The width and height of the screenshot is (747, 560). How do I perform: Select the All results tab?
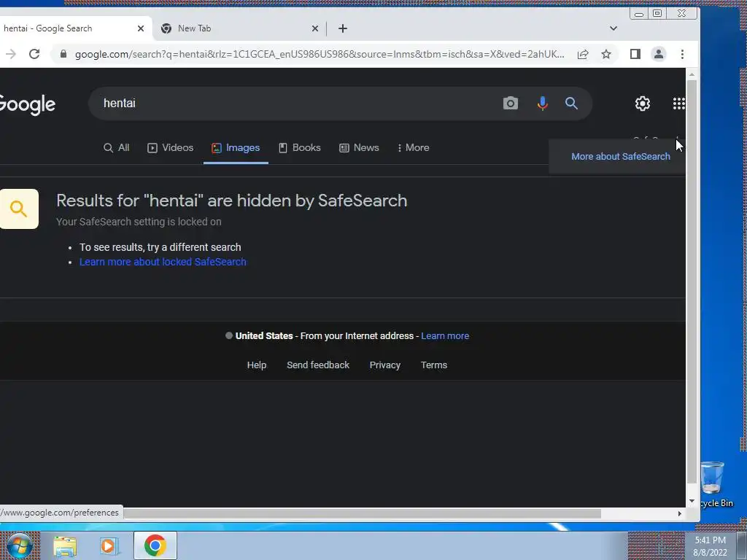[x=116, y=147]
